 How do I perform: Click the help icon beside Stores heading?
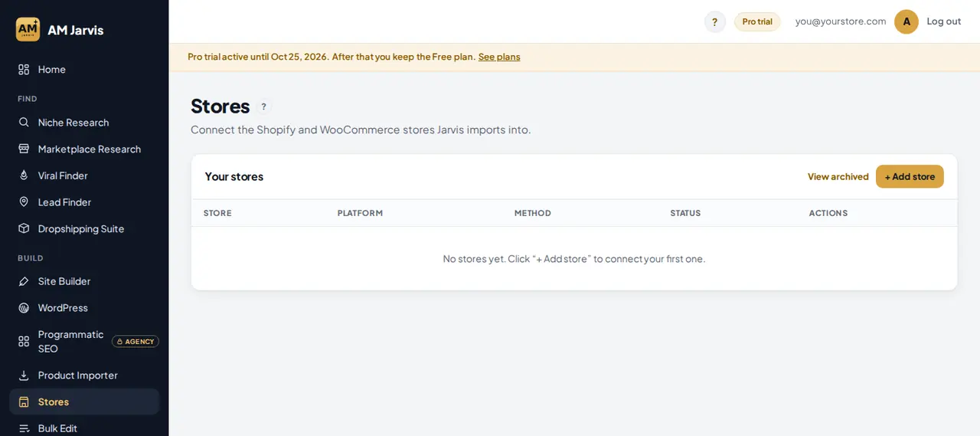click(263, 107)
